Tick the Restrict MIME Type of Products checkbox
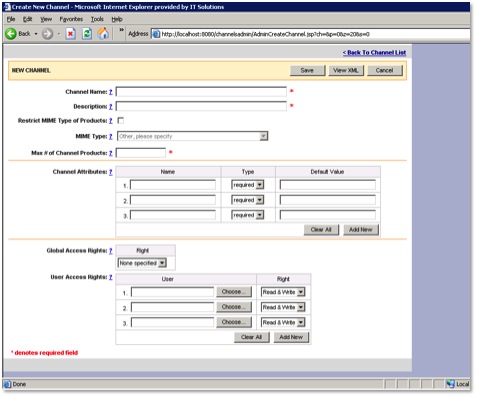The height and width of the screenshot is (397, 477). click(x=121, y=120)
